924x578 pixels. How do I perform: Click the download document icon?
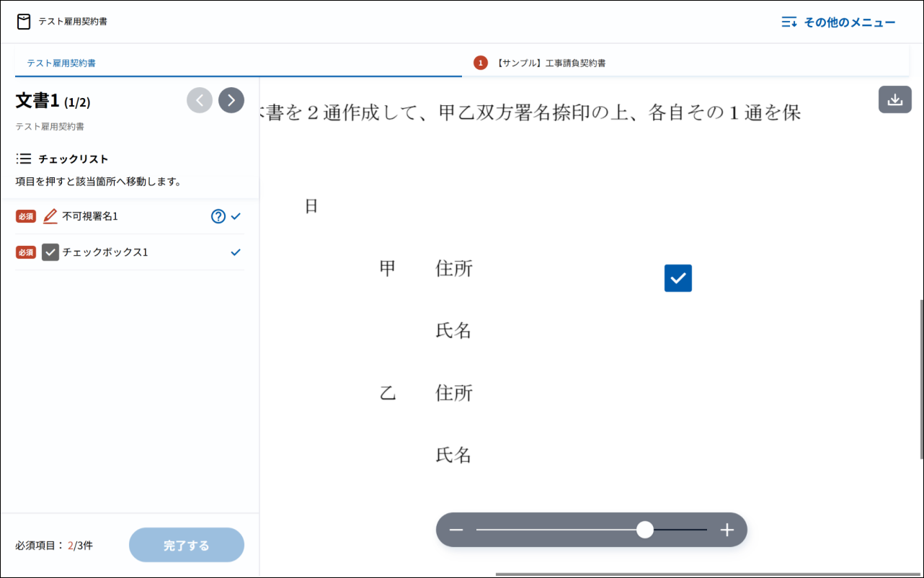click(894, 99)
